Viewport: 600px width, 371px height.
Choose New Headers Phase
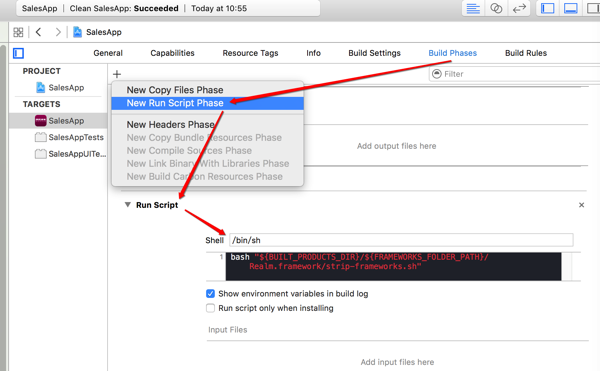207,125
